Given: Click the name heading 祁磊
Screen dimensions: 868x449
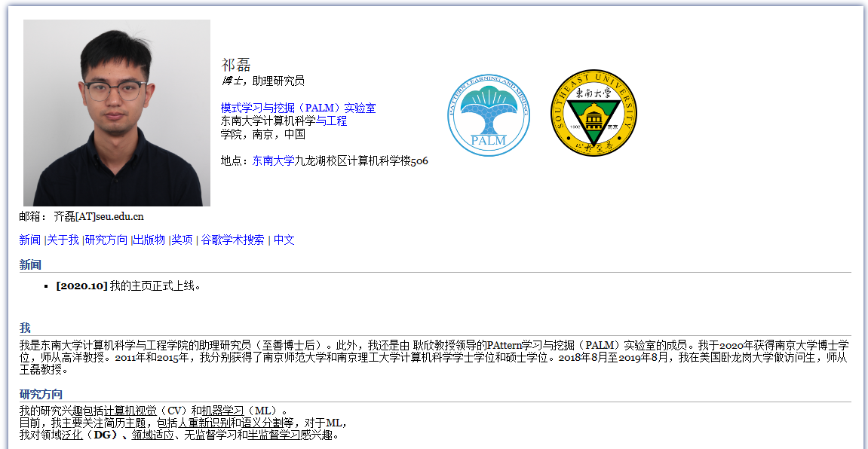Looking at the screenshot, I should pos(236,65).
